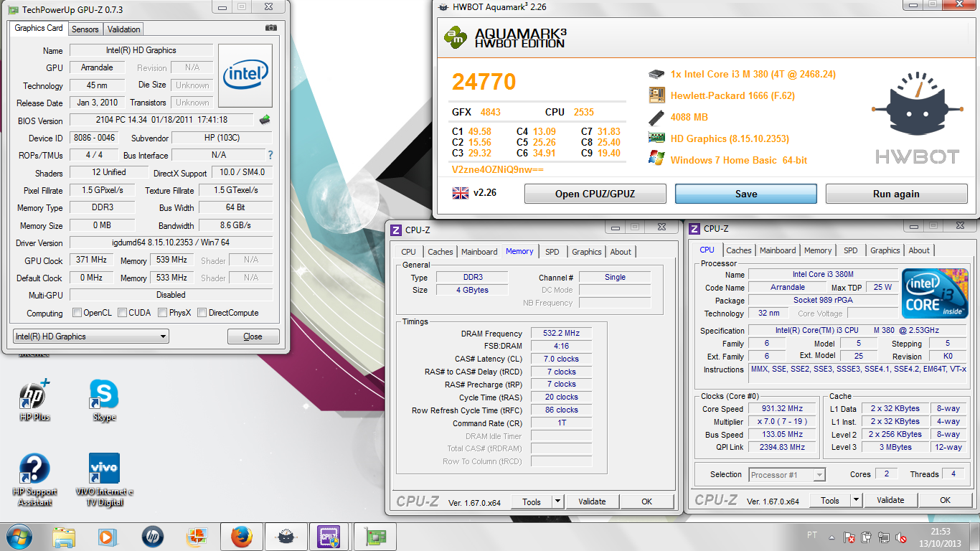Expand the Tools dropdown arrow in CPU-Z CPU window

[856, 500]
